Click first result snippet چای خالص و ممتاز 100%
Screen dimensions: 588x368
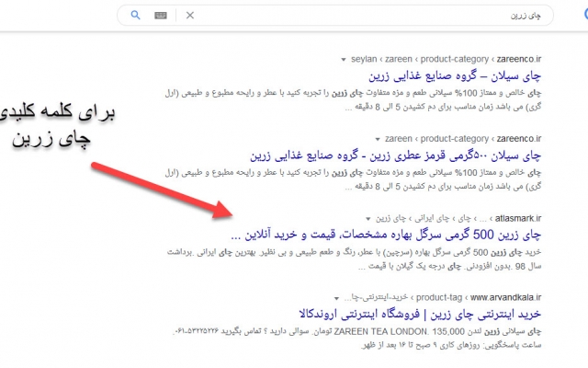pos(353,99)
